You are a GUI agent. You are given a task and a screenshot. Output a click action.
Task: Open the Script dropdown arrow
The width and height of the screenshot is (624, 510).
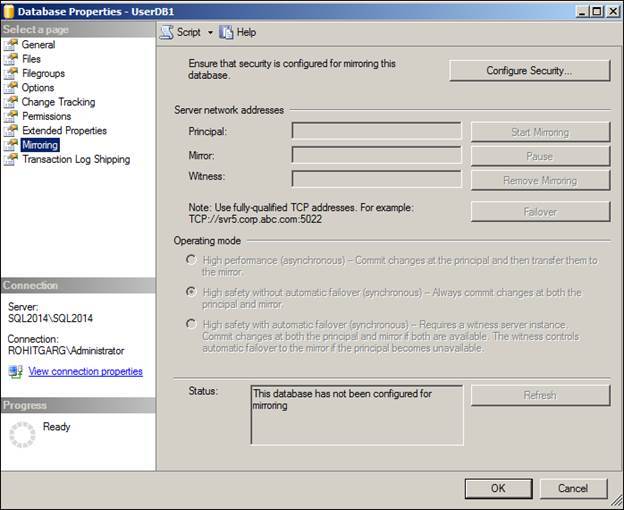[x=210, y=33]
